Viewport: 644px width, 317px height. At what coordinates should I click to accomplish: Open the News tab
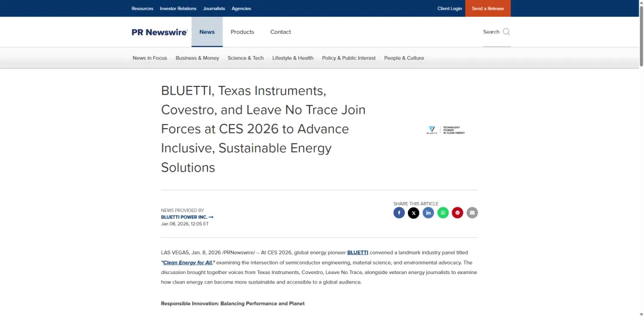click(207, 32)
